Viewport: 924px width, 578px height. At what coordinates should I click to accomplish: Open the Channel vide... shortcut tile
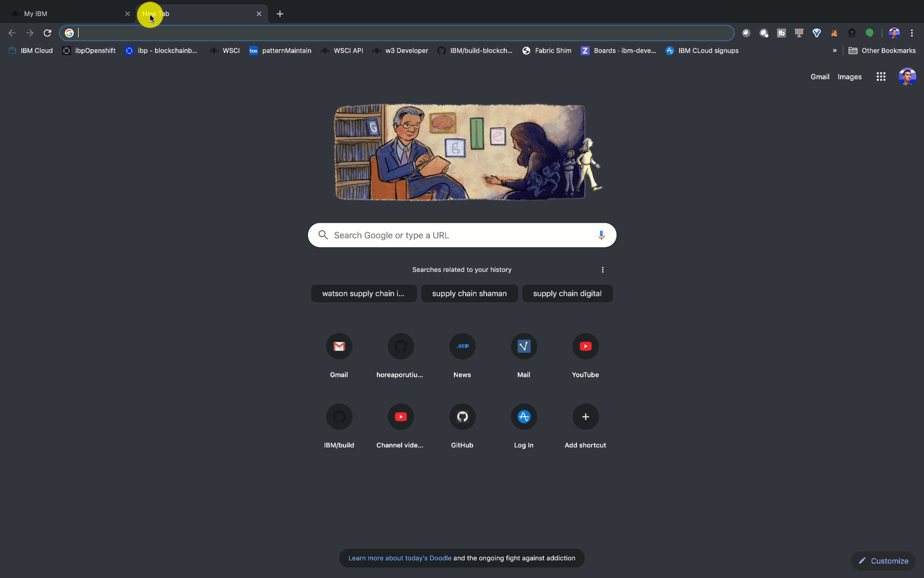(x=401, y=425)
